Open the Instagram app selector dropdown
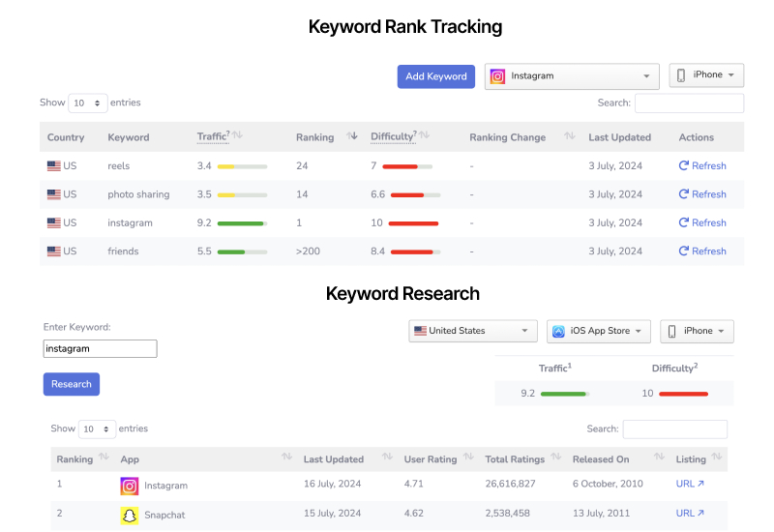 coord(572,76)
